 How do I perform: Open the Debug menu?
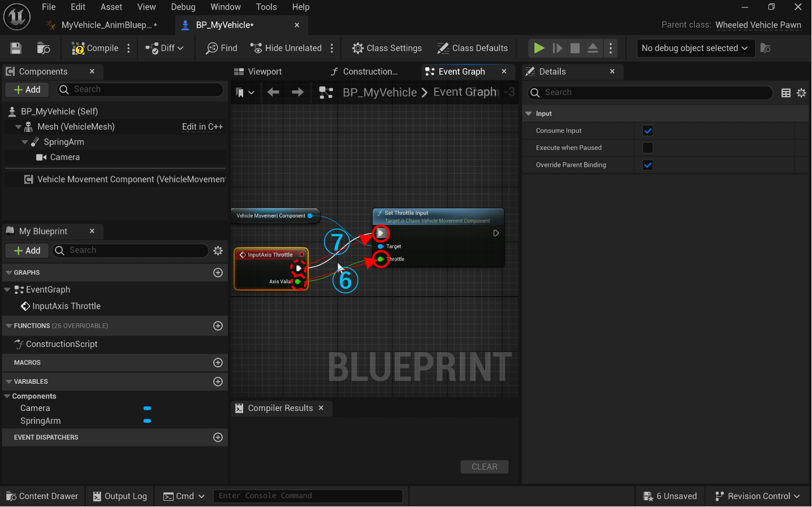pyautogui.click(x=183, y=7)
